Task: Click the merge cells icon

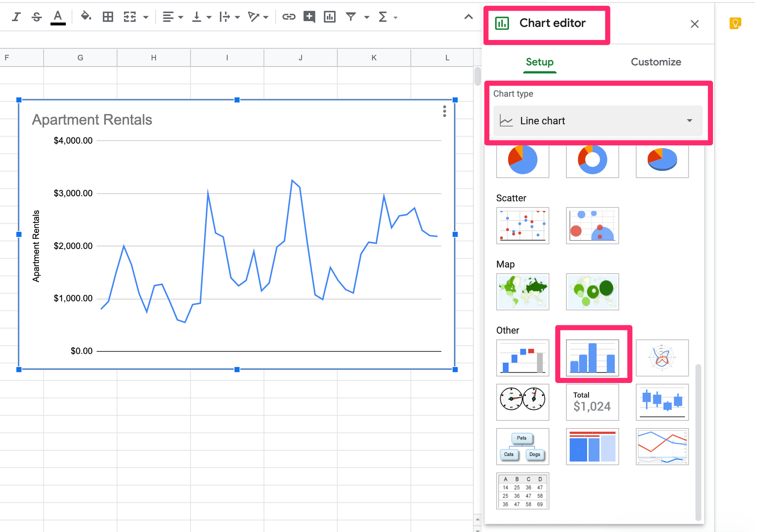Action: (x=130, y=17)
